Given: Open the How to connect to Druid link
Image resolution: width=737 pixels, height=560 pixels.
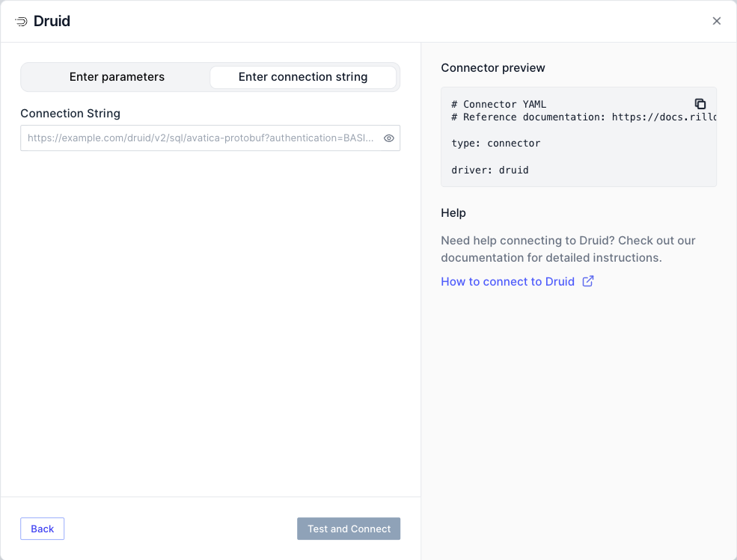Looking at the screenshot, I should 507,282.
